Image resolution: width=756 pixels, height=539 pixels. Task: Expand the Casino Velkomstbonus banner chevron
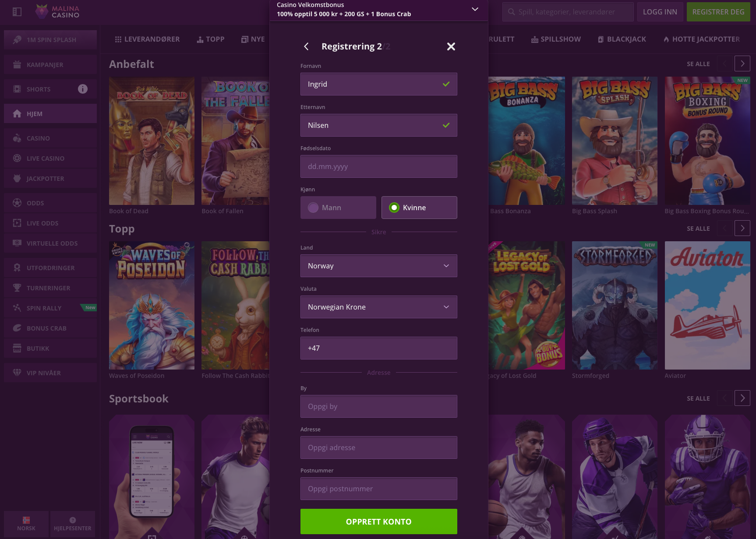point(475,9)
